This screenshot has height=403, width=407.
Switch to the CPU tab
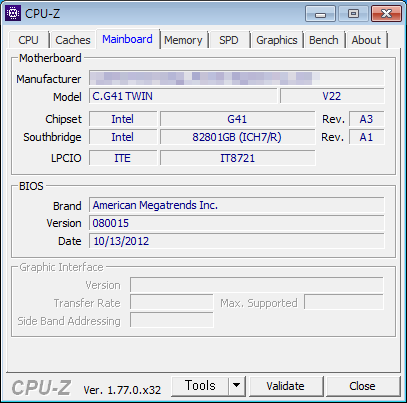(29, 40)
